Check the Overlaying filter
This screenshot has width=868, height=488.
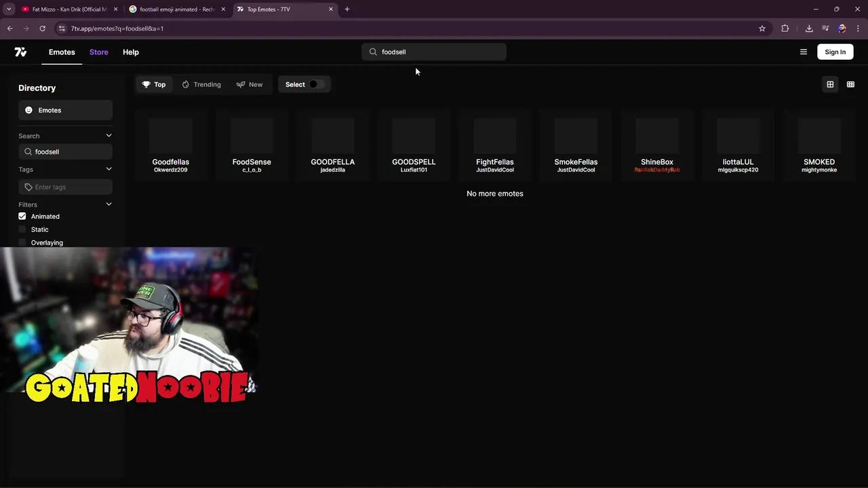22,243
